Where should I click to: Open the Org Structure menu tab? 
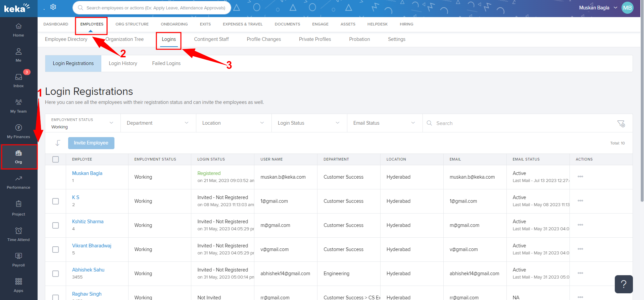(132, 24)
